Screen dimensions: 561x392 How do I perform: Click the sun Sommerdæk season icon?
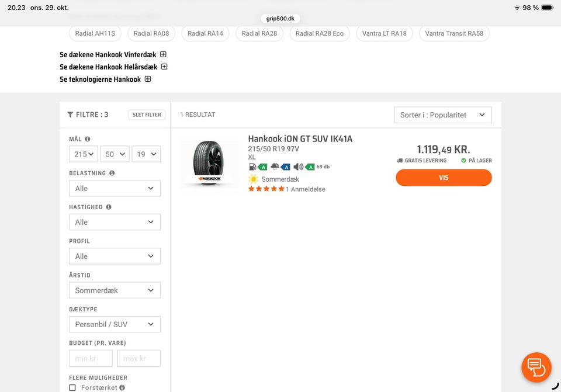(253, 179)
